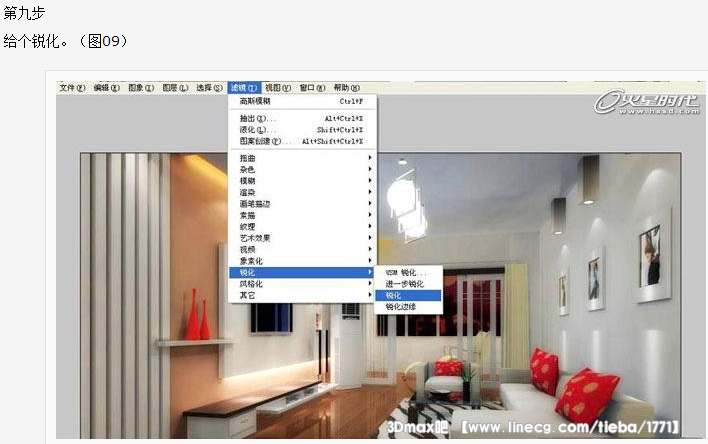Click the highlighted 滤镜 (Filter) menu

click(x=243, y=88)
